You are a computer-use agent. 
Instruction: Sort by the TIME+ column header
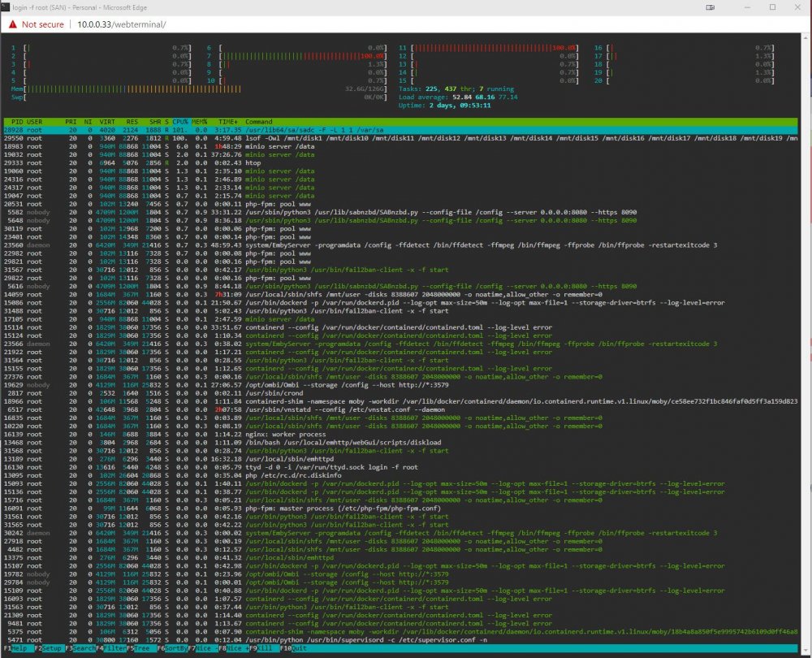(228, 122)
